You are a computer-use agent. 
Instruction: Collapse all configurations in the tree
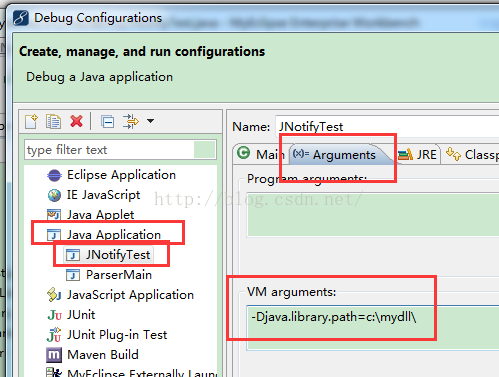108,122
